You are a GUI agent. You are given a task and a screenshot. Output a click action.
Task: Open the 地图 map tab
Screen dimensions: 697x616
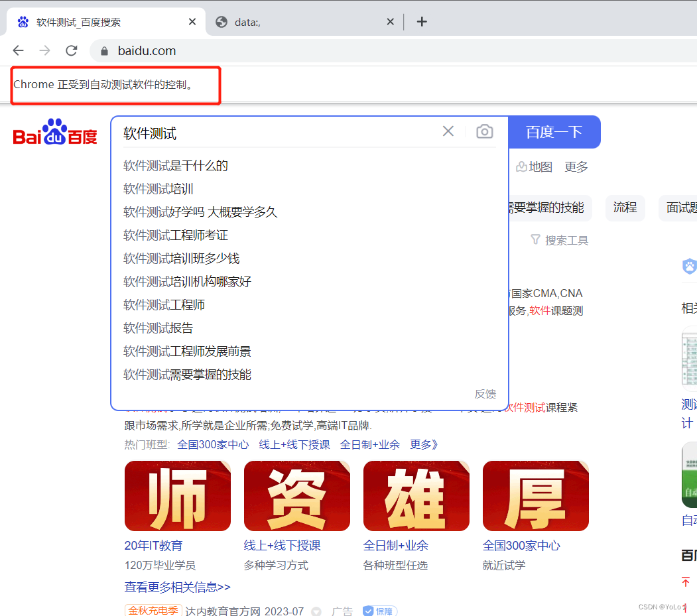click(535, 167)
